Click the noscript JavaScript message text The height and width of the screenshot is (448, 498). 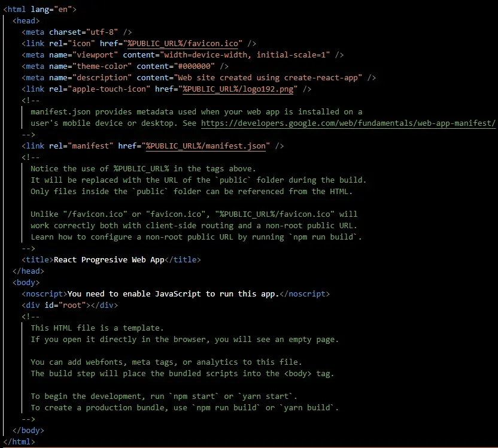coord(173,294)
